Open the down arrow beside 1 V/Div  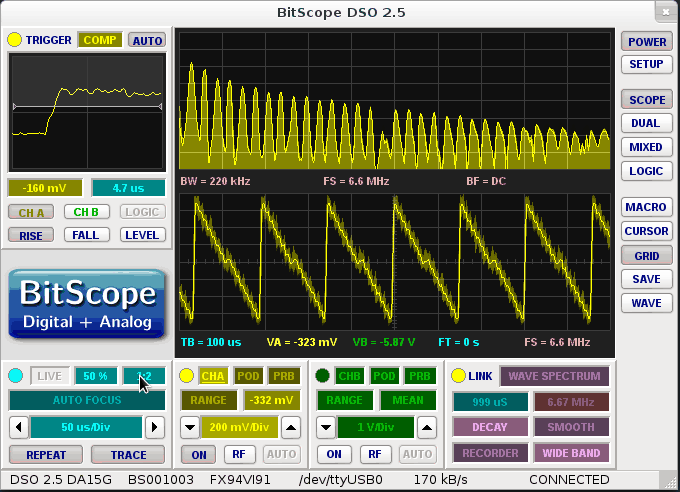click(325, 427)
